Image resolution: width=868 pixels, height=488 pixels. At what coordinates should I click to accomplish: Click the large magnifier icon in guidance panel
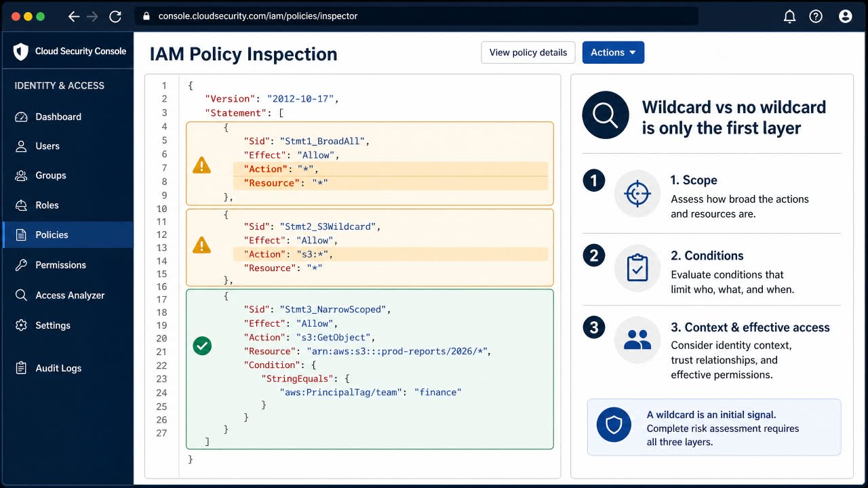[x=606, y=115]
